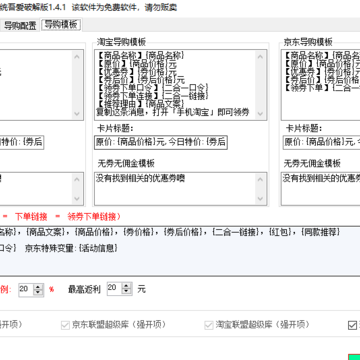
Task: Focus the 京东 卡片标题 input field
Action: click(x=322, y=142)
